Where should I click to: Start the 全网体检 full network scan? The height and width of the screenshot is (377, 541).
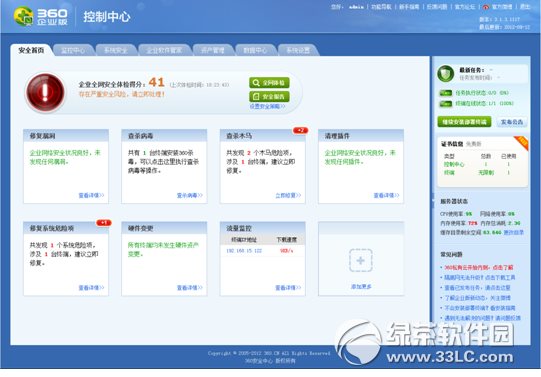269,83
